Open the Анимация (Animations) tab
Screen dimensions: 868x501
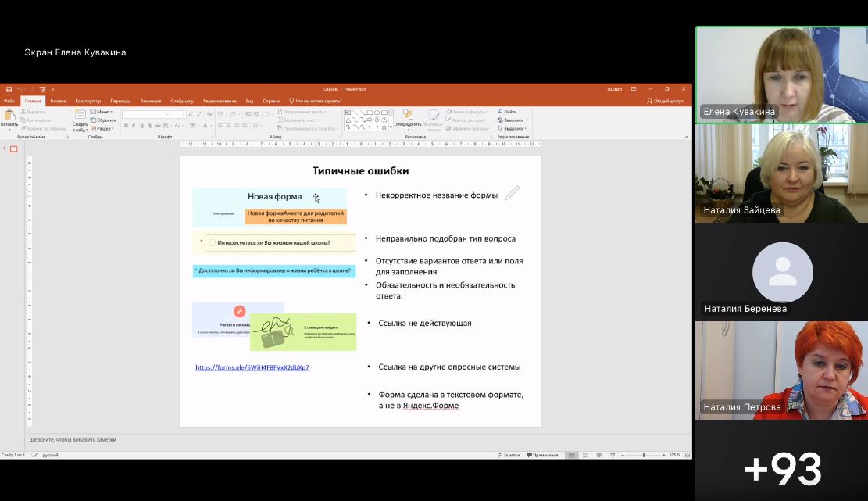coord(151,102)
